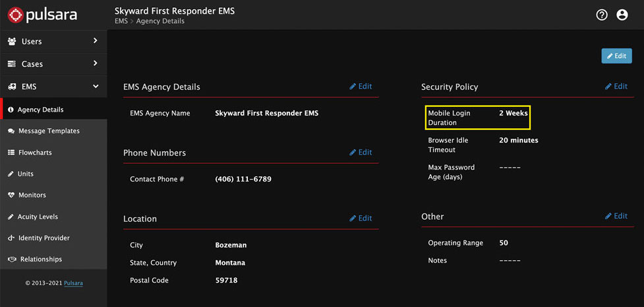Image resolution: width=644 pixels, height=307 pixels.
Task: Click the Monitors heartbeat icon in sidebar
Action: [x=11, y=195]
